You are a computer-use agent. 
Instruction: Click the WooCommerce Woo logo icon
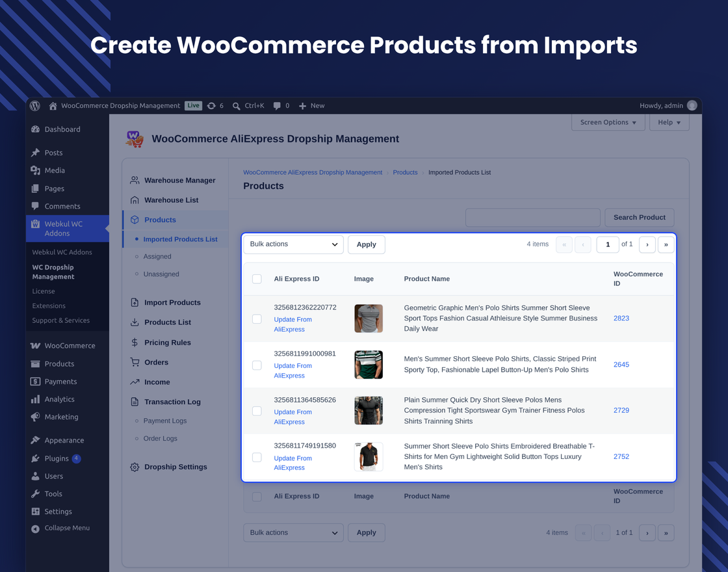click(x=35, y=345)
